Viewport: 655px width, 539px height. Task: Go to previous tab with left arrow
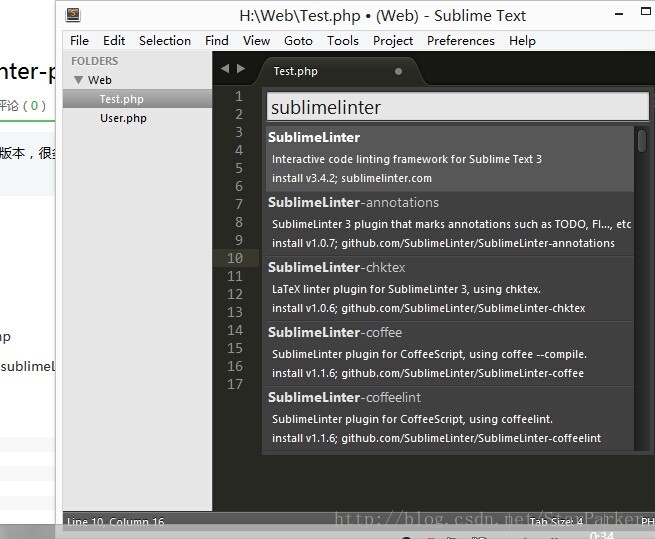[x=225, y=69]
